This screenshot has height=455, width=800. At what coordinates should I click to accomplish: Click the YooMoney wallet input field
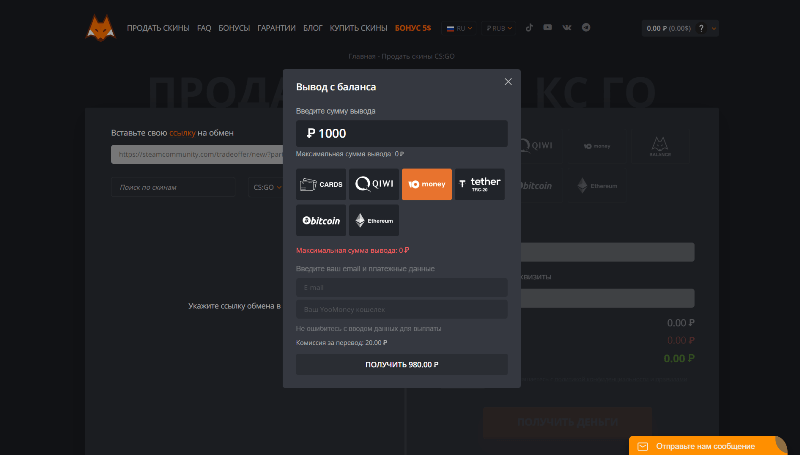402,309
